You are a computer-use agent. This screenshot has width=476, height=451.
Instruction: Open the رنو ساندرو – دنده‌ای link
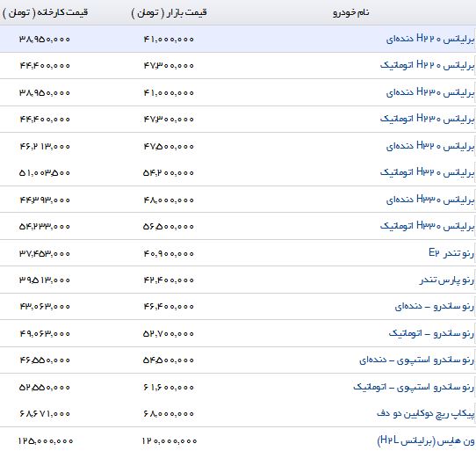click(x=434, y=306)
